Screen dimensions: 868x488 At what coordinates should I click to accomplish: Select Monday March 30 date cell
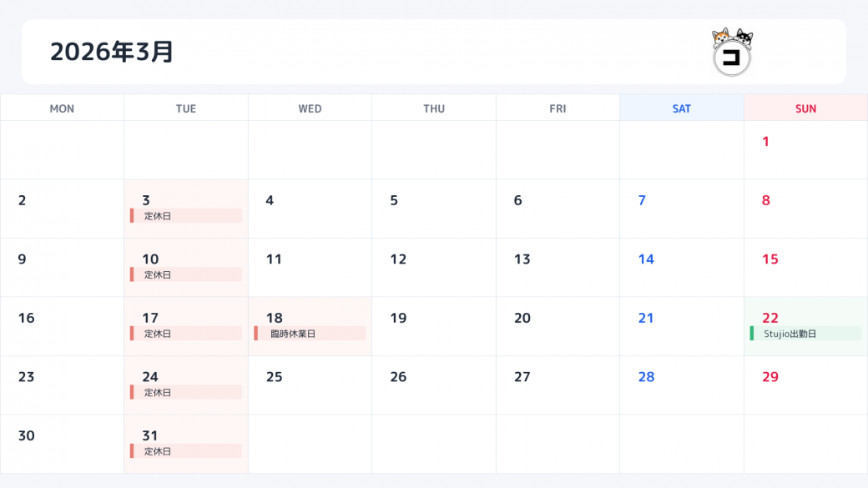click(x=62, y=444)
